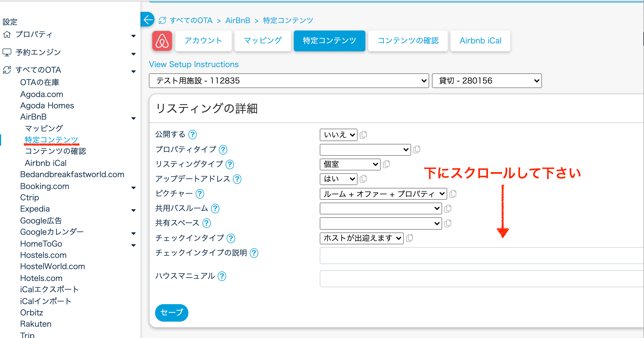
Task: Open help for プロパティタイプ
Action: coord(223,150)
